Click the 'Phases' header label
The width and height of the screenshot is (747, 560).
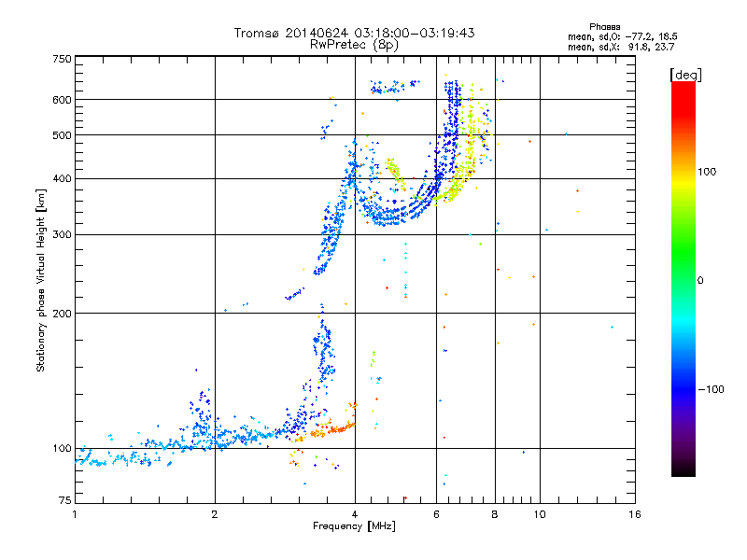[604, 27]
